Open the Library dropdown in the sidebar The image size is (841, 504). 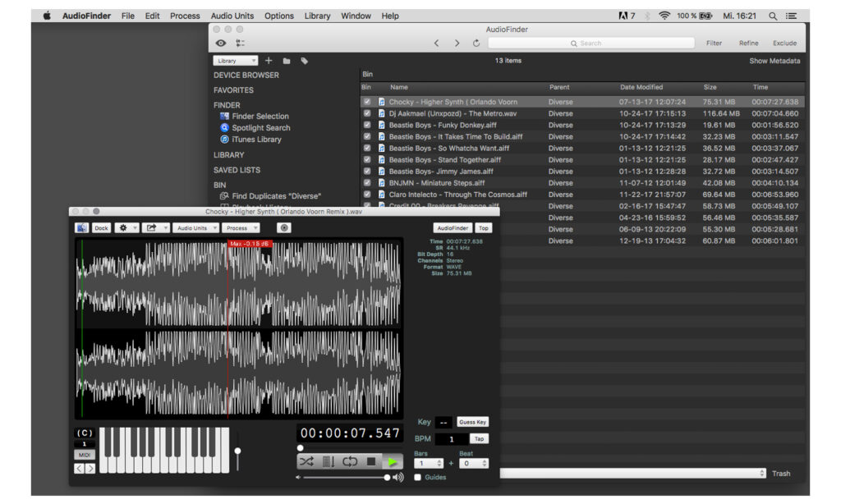pyautogui.click(x=236, y=61)
